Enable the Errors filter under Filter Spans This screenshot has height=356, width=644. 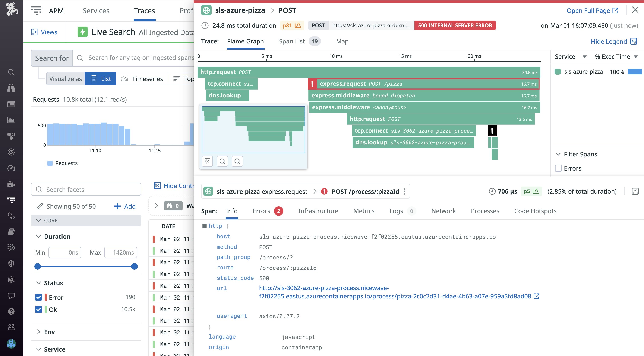(558, 168)
